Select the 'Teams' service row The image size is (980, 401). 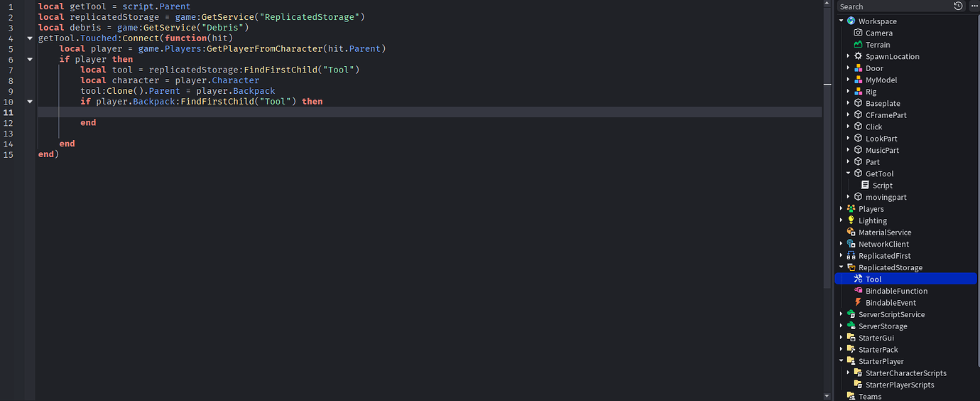pyautogui.click(x=906, y=397)
